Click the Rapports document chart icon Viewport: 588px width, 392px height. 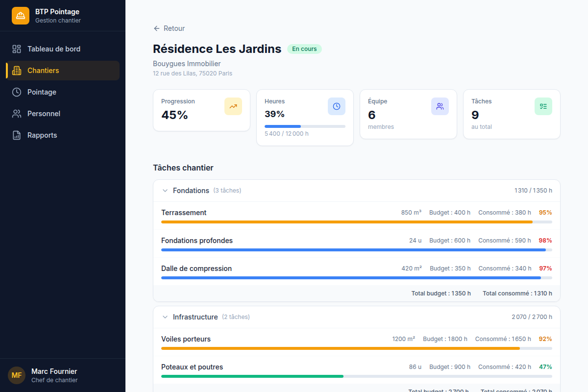(17, 135)
